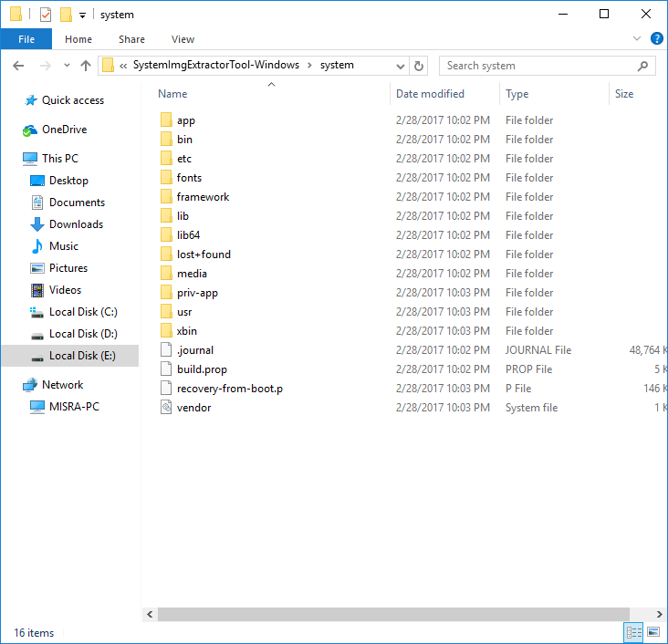
Task: Click the Downloads arrow icon
Action: (x=37, y=224)
